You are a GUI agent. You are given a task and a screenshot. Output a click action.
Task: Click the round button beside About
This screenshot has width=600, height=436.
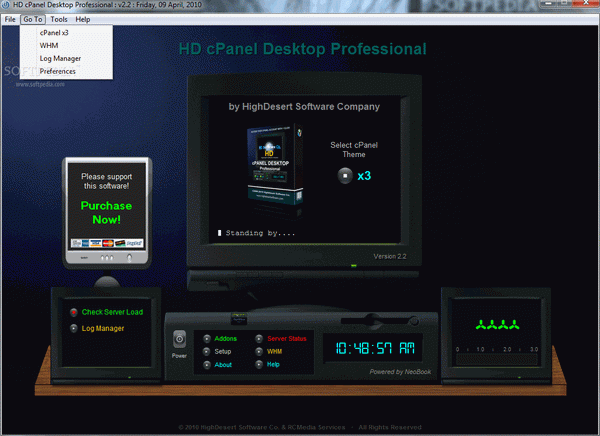tap(207, 365)
